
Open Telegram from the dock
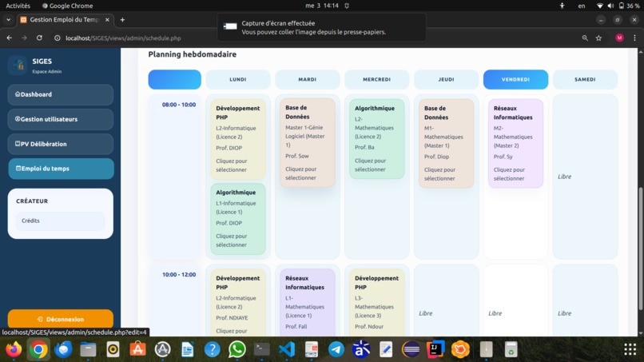pyautogui.click(x=336, y=350)
